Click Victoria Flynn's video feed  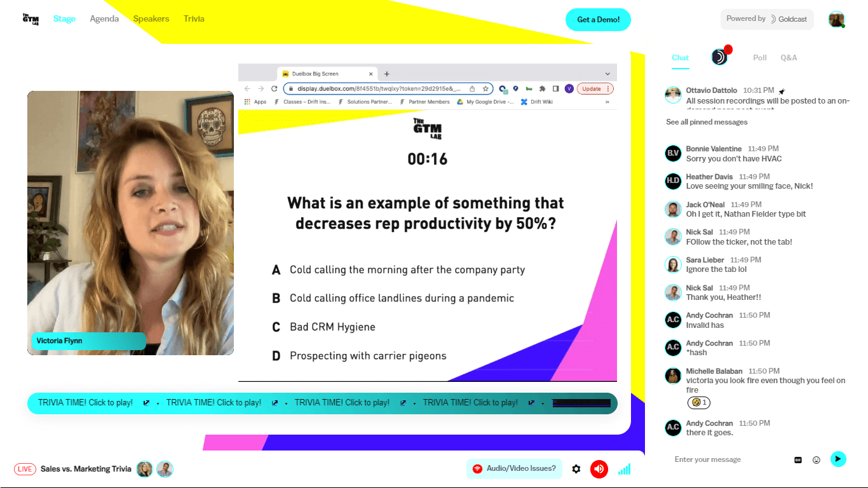[x=130, y=223]
